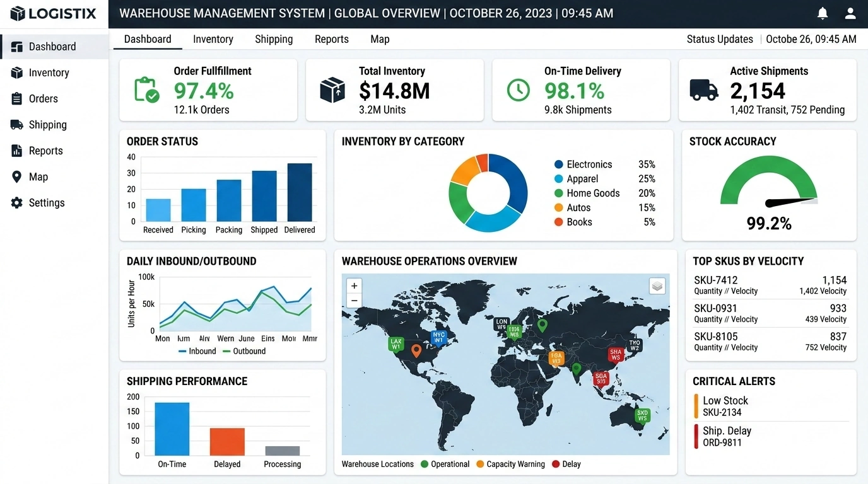Switch to the Shipping tab

click(x=273, y=39)
